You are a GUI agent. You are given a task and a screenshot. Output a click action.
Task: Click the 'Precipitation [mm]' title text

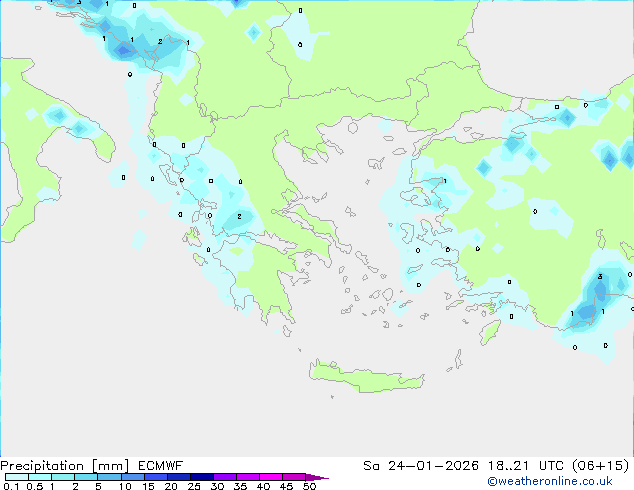click(x=65, y=466)
